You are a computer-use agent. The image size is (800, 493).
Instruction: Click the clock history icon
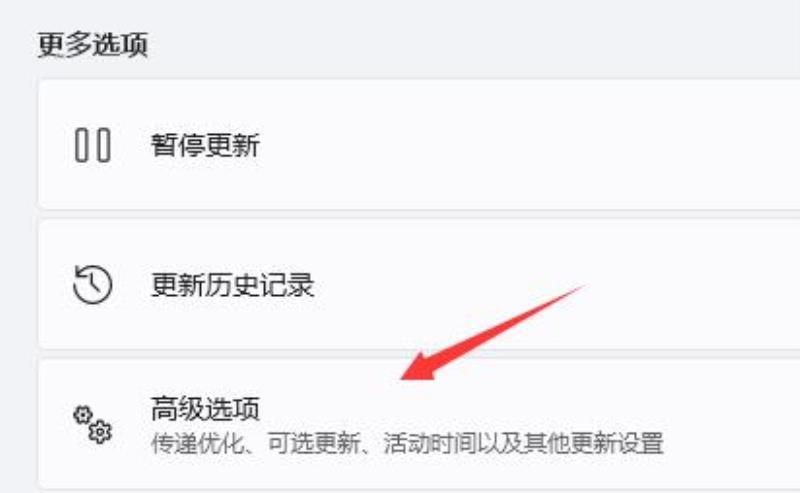[92, 285]
